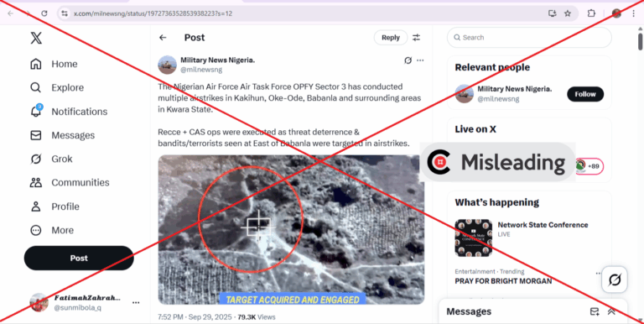
Task: Click the Reply button
Action: [391, 38]
